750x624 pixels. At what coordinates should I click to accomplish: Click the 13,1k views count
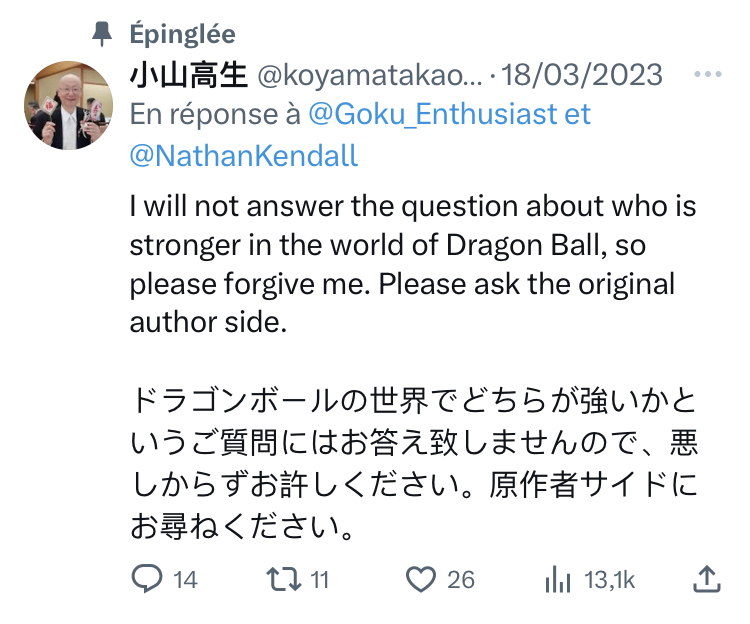[x=607, y=579]
